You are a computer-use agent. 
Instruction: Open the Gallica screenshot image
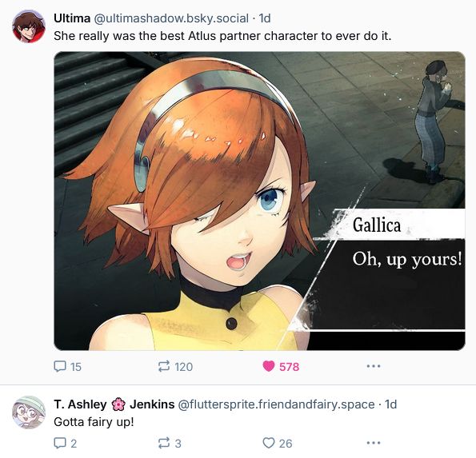pyautogui.click(x=259, y=201)
